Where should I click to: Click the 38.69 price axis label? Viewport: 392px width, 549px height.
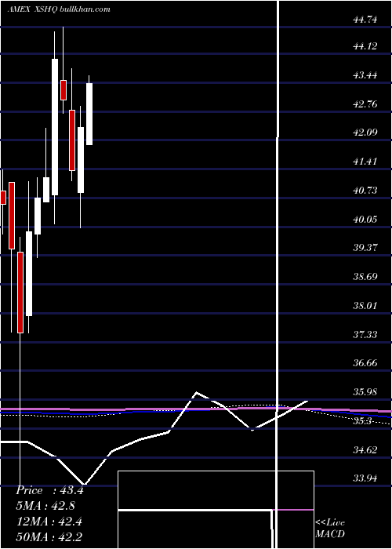(365, 277)
